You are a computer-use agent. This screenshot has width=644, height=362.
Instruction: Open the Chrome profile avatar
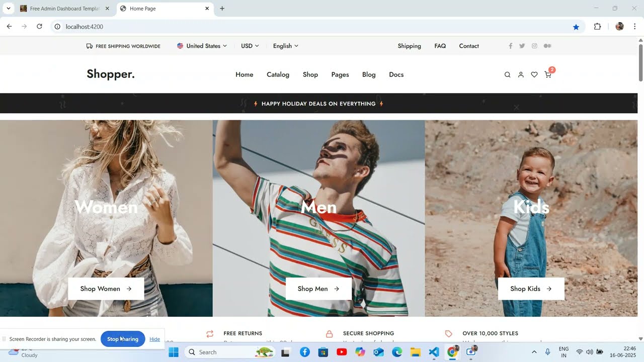[x=619, y=27]
